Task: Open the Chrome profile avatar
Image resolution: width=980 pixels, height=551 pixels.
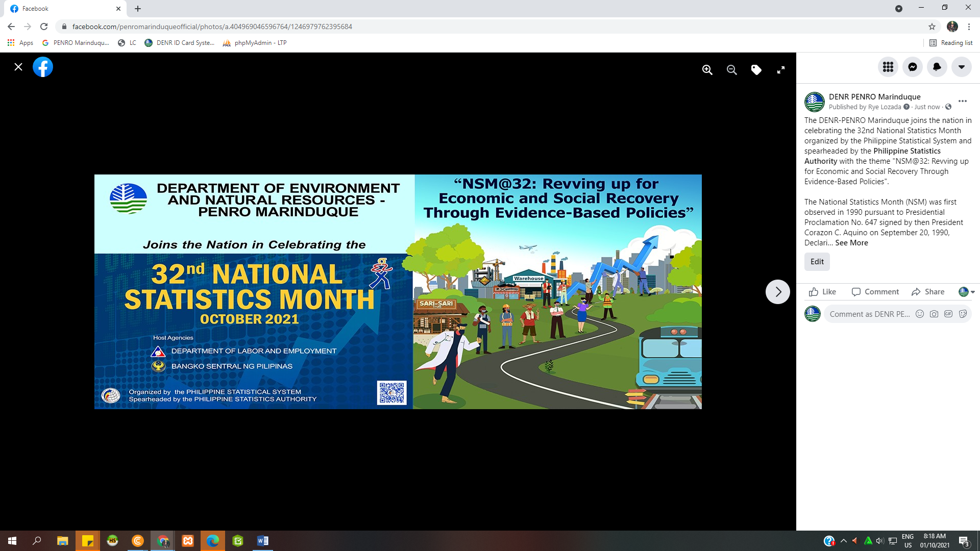Action: coord(952,27)
